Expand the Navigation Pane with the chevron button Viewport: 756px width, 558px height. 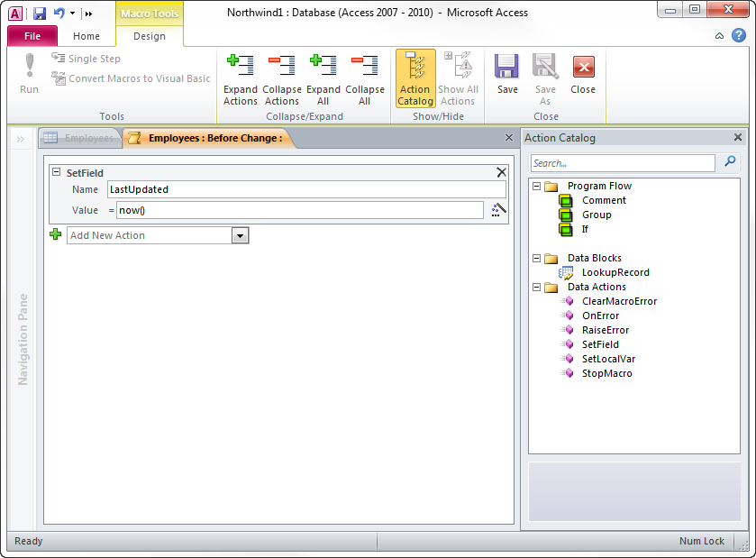click(x=20, y=140)
